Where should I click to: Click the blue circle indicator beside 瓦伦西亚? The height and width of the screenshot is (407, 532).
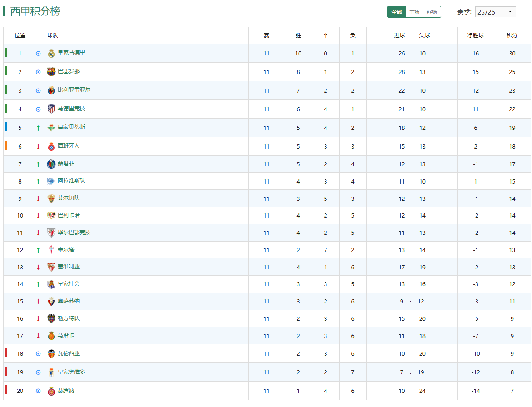[38, 354]
